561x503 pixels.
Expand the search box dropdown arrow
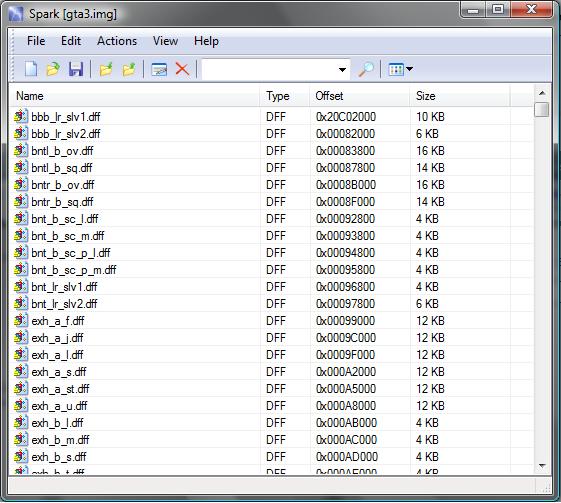click(x=342, y=69)
